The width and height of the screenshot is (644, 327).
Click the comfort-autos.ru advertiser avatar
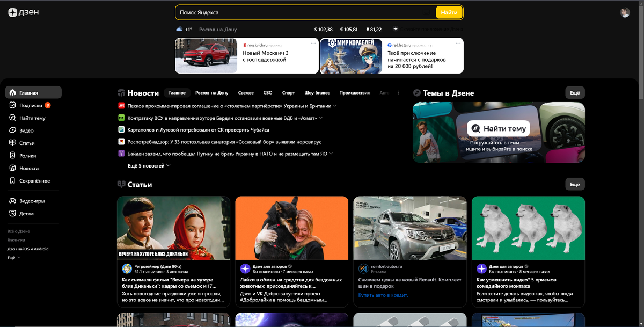tap(363, 269)
